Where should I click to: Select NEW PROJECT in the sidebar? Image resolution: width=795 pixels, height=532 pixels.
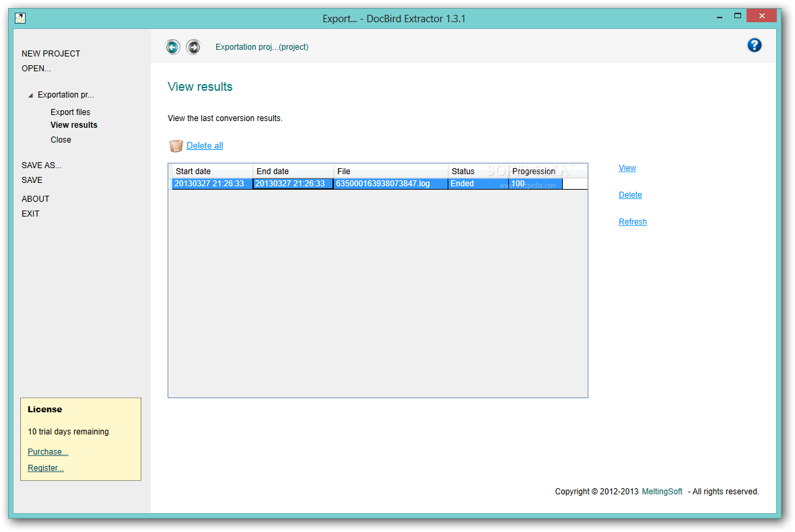coord(50,54)
